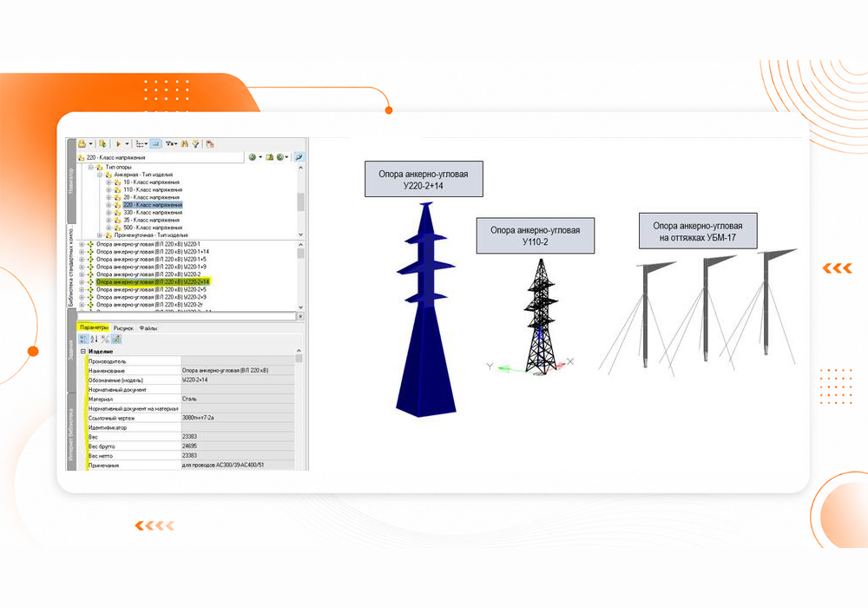Image resolution: width=868 pixels, height=608 pixels.
Task: Open dropdown arrow beside the play icon
Action: tap(127, 144)
